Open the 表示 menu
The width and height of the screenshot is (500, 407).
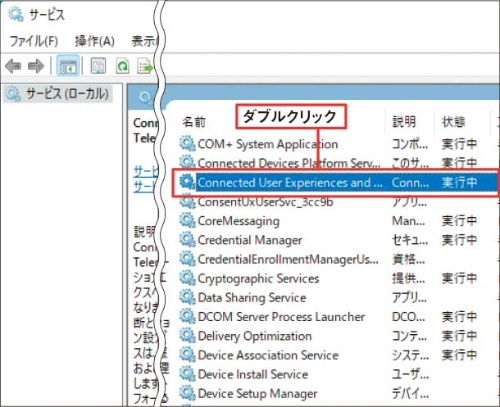[144, 41]
